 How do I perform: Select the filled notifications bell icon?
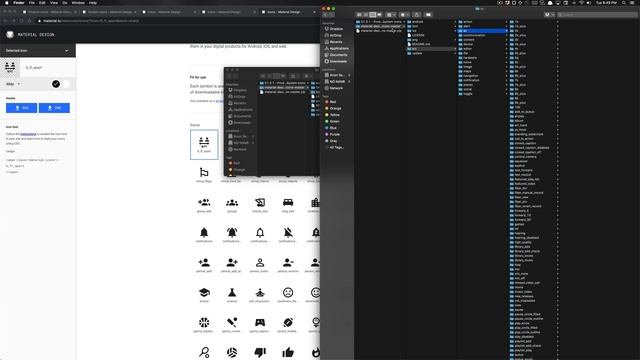click(204, 232)
